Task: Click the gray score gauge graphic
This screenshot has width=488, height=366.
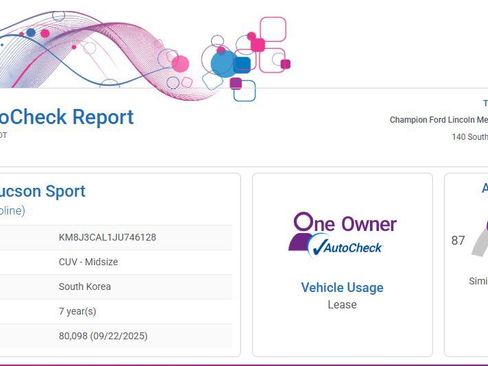Action: point(480,242)
